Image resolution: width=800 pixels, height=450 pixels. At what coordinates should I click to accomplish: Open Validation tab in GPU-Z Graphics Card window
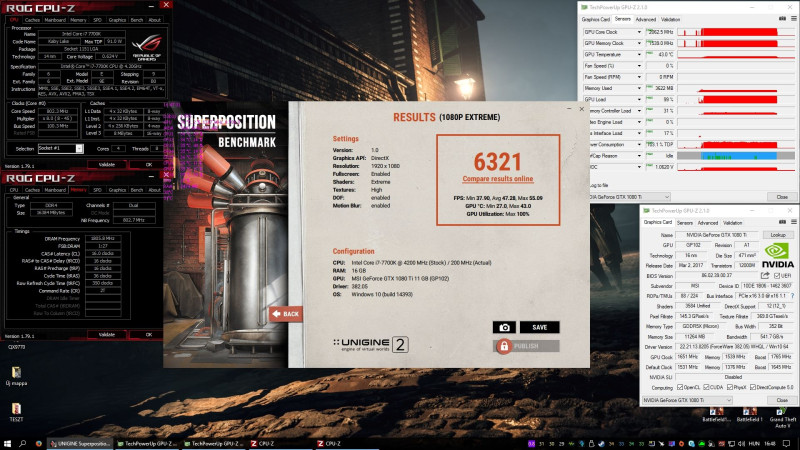click(x=732, y=223)
